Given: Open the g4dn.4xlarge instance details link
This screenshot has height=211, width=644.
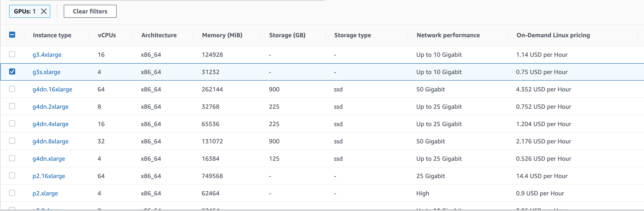Looking at the screenshot, I should click(x=51, y=124).
